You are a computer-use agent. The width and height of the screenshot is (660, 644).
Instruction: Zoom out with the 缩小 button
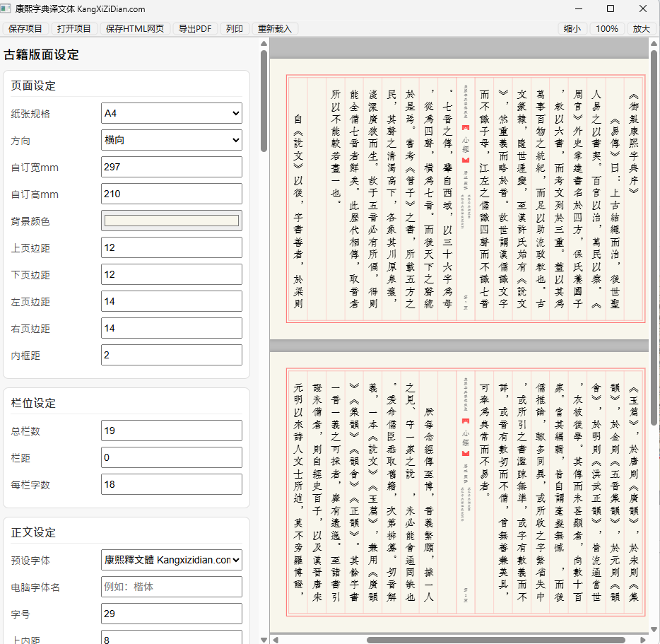pyautogui.click(x=572, y=29)
